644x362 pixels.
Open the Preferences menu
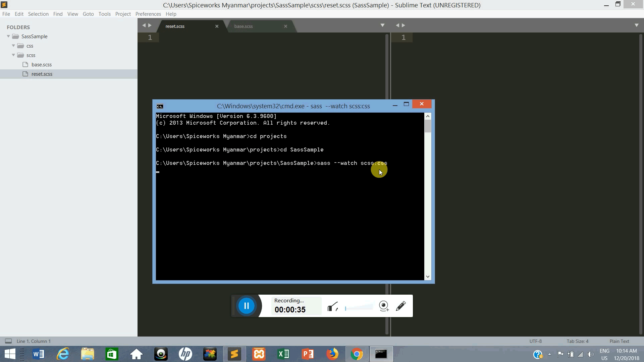coord(148,14)
